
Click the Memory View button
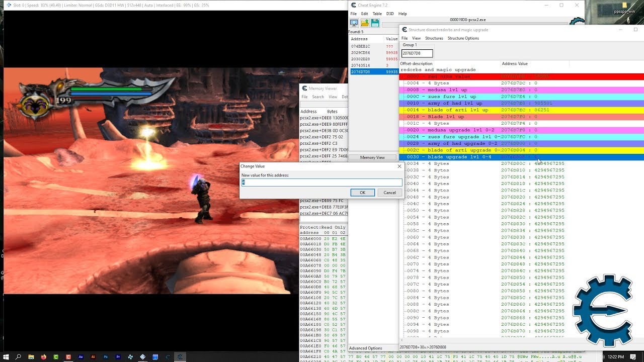pos(372,157)
